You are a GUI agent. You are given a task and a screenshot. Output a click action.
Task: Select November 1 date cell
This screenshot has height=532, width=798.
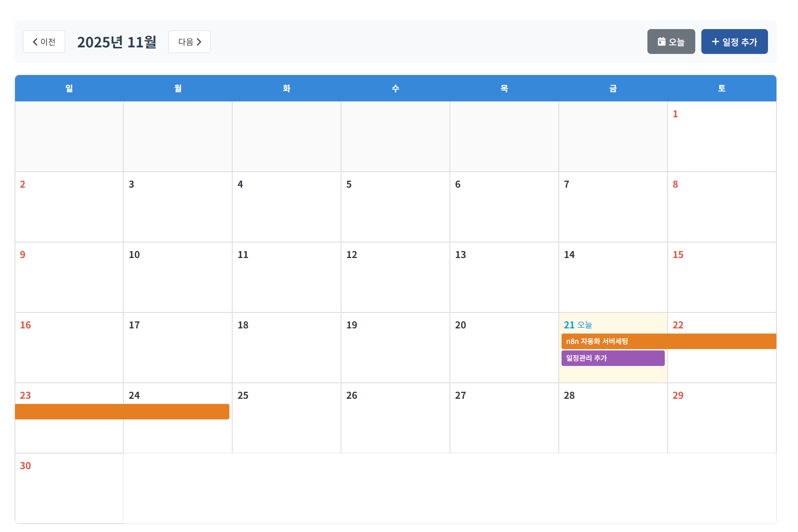722,137
